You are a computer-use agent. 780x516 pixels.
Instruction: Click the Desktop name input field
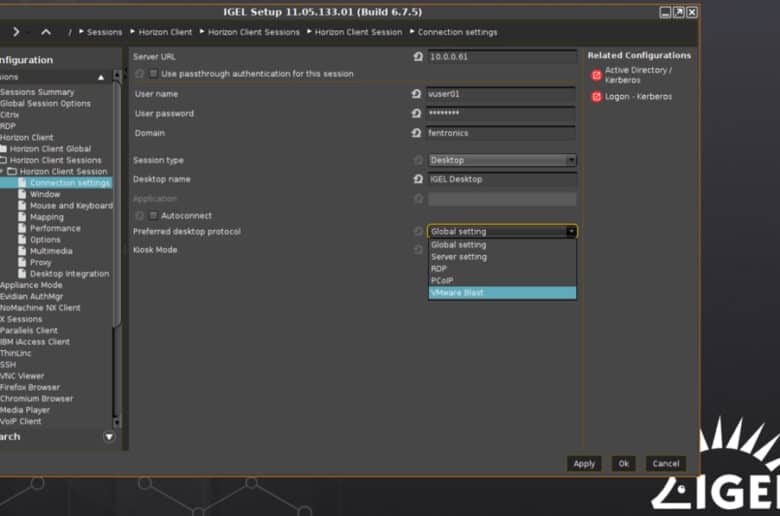pyautogui.click(x=502, y=179)
